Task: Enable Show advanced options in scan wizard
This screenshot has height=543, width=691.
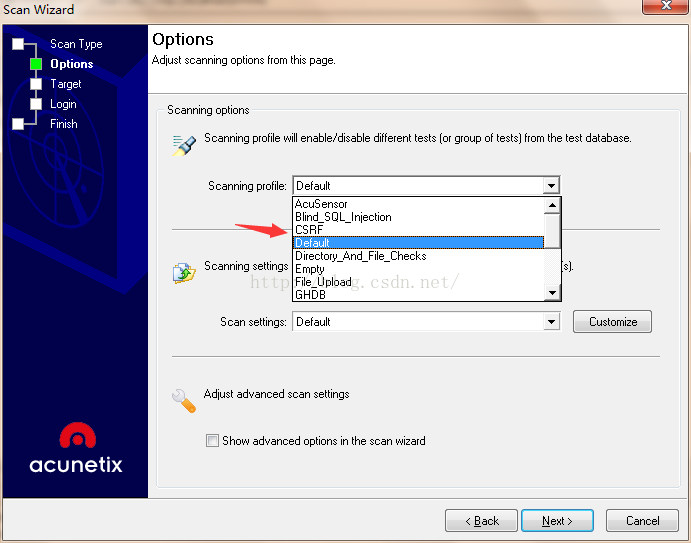Action: click(212, 440)
